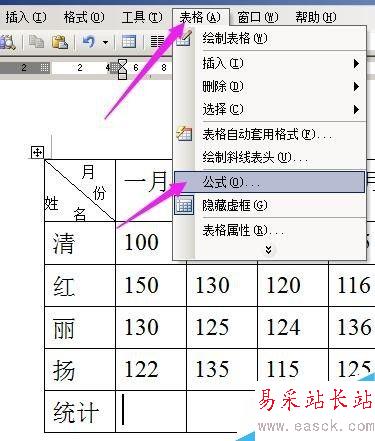Click the Copy toolbar icon
Image resolution: width=375 pixels, height=441 pixels.
click(36, 42)
